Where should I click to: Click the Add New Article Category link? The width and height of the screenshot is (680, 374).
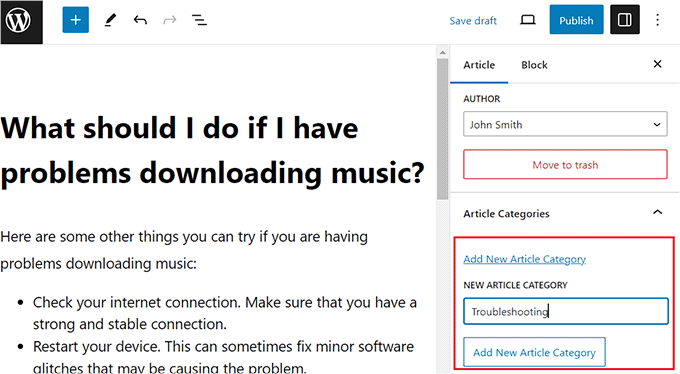click(524, 259)
